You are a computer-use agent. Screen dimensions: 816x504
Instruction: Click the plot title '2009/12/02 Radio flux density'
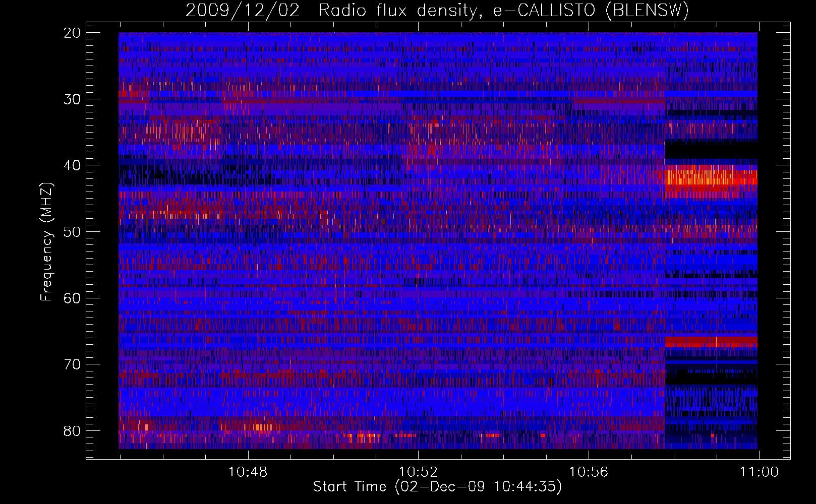tap(437, 10)
